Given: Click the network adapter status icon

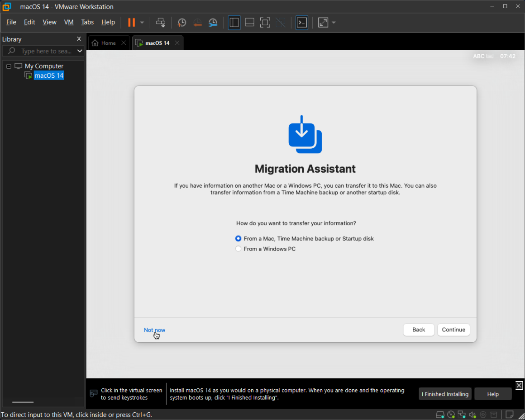Looking at the screenshot, I should [x=462, y=415].
